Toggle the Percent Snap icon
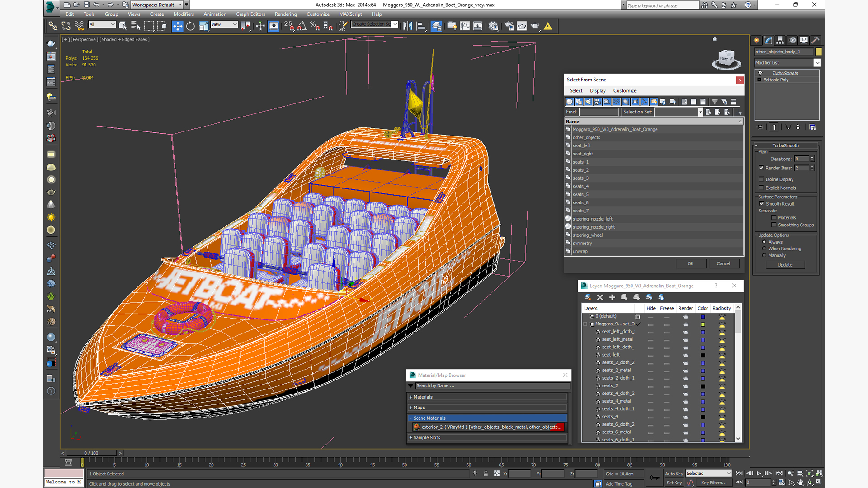The height and width of the screenshot is (488, 868). point(315,26)
